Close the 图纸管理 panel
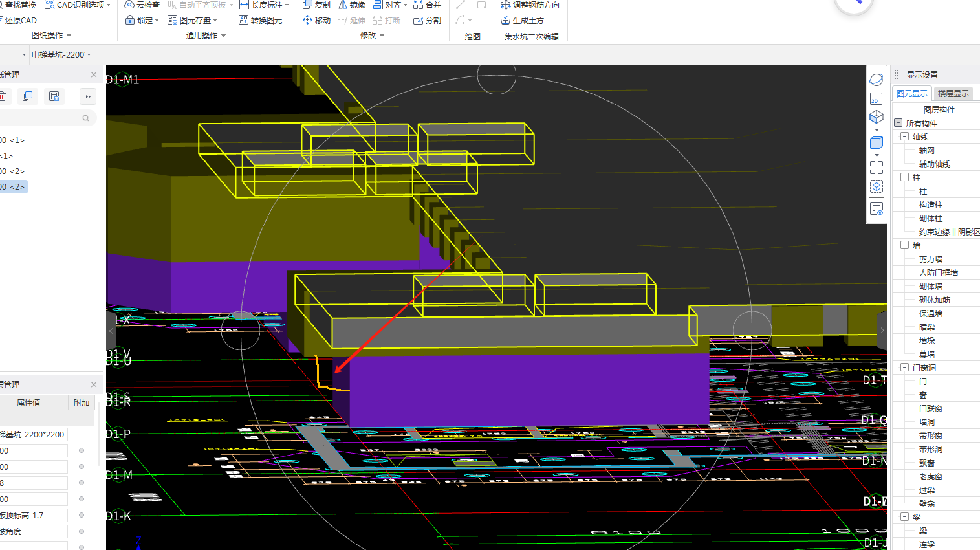This screenshot has width=980, height=550. tap(94, 75)
